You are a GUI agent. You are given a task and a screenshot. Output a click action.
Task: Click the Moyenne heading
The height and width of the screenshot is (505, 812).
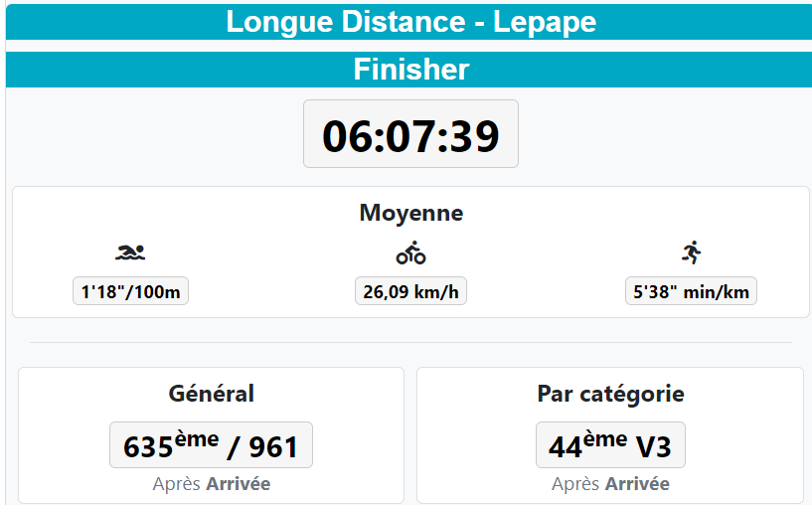coord(411,213)
